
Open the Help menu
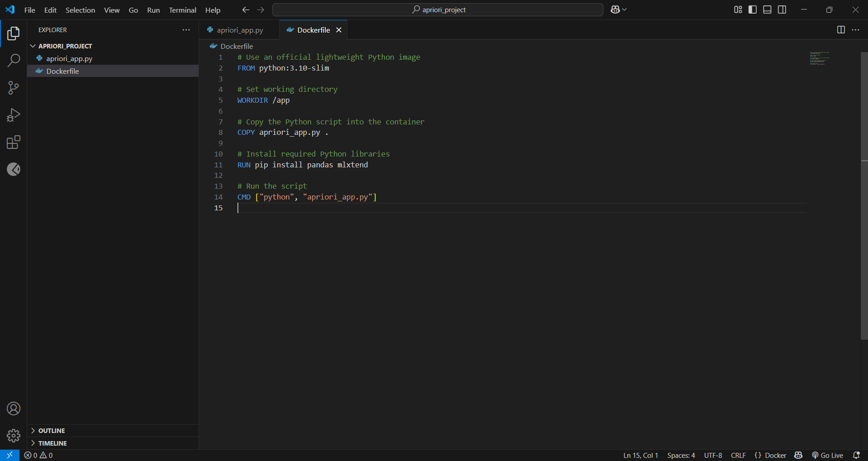click(213, 10)
